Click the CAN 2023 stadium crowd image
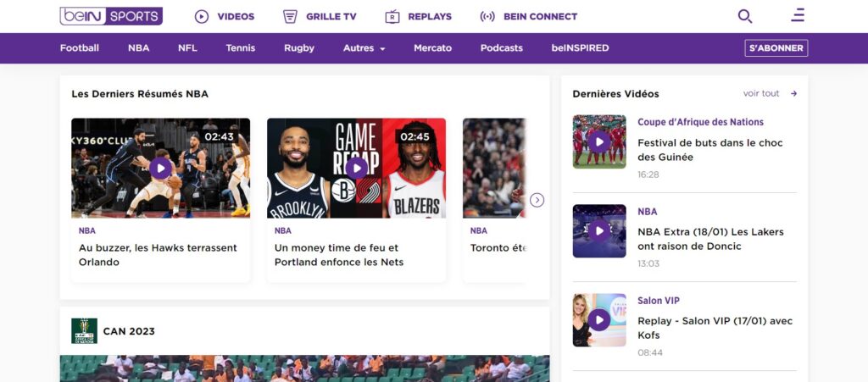This screenshot has height=382, width=868. tap(304, 368)
